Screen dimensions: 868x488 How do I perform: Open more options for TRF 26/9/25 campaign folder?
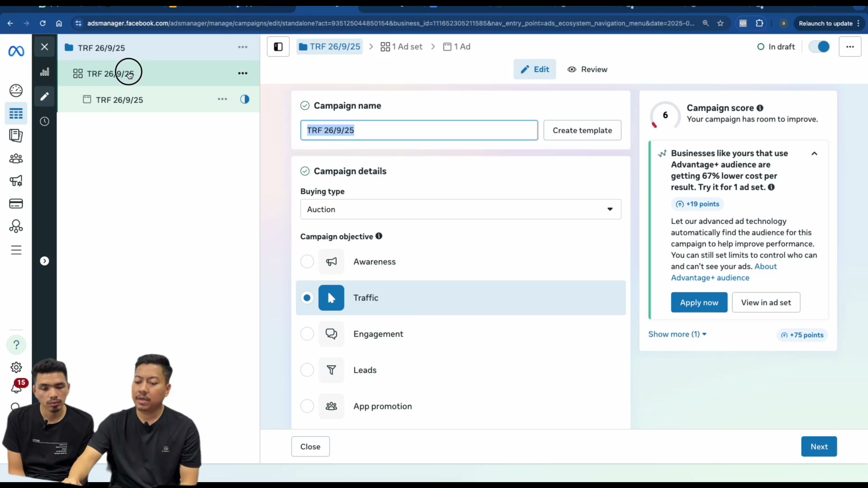(243, 47)
